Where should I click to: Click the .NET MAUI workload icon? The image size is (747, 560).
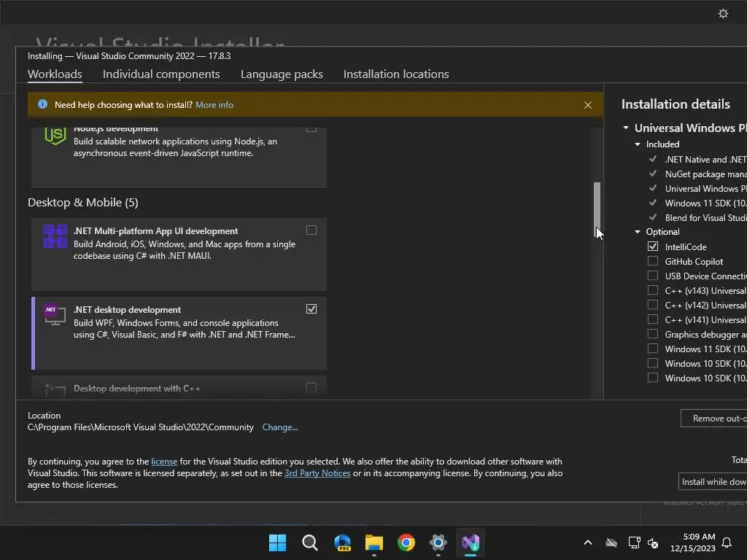pyautogui.click(x=55, y=236)
